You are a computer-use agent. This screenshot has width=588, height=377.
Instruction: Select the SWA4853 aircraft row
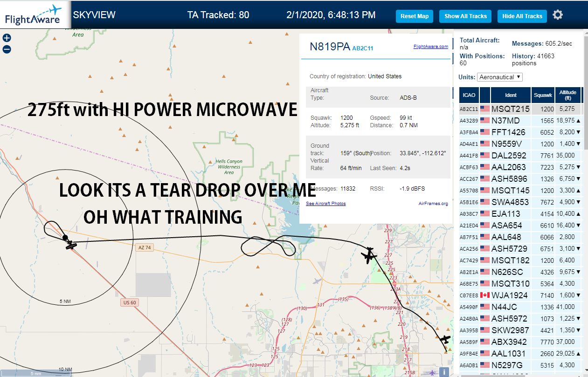519,202
